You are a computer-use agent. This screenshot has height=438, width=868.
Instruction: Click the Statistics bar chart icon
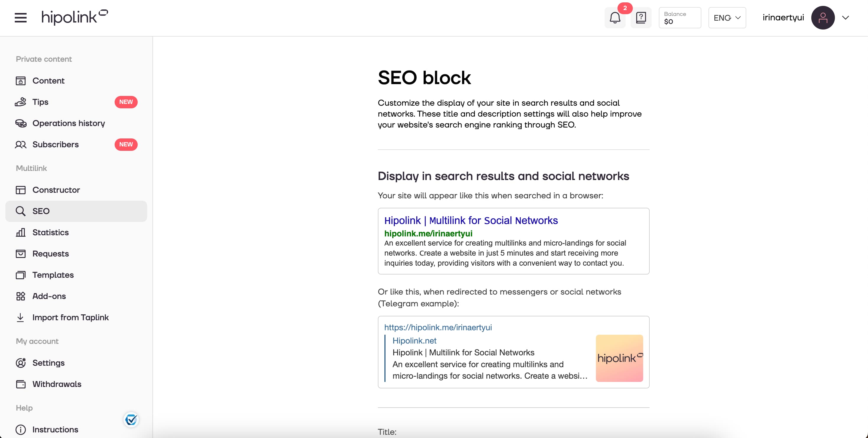[x=21, y=232]
